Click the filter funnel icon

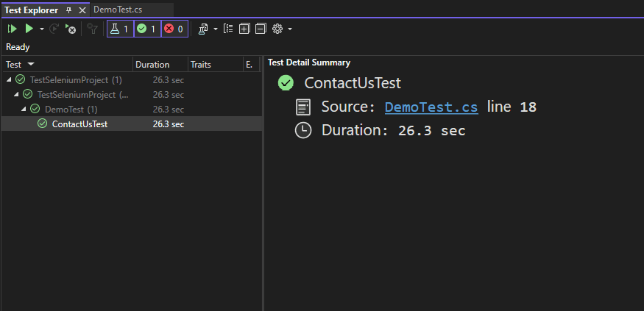[x=93, y=29]
